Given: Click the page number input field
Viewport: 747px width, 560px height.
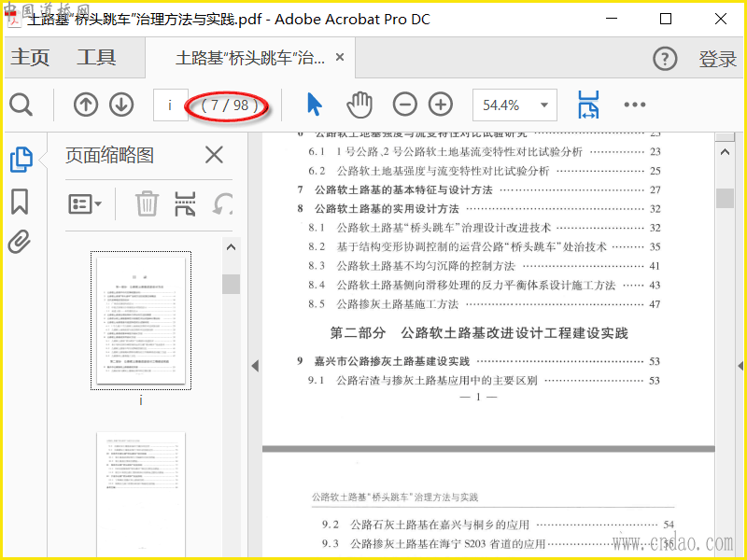Looking at the screenshot, I should tap(170, 105).
